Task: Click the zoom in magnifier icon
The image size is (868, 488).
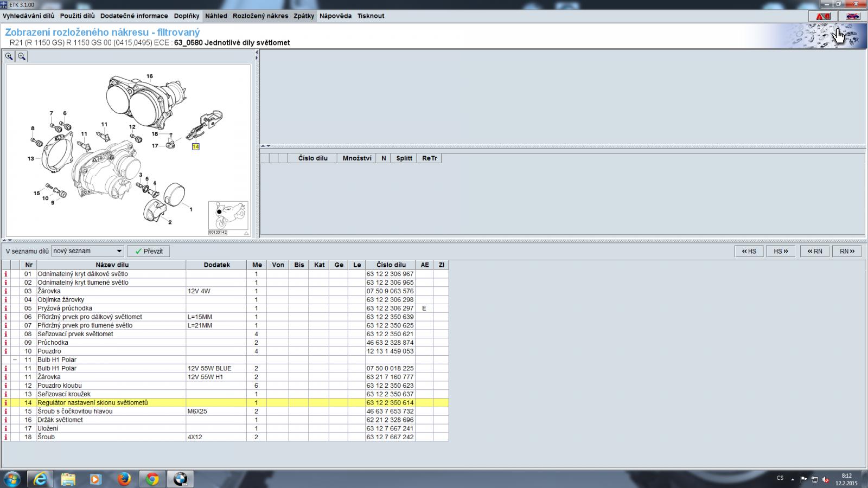Action: click(9, 56)
